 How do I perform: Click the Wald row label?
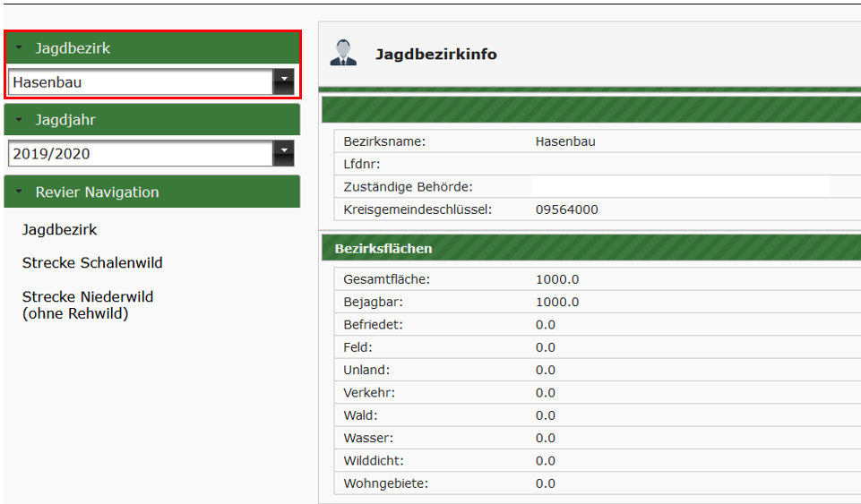click(x=360, y=416)
